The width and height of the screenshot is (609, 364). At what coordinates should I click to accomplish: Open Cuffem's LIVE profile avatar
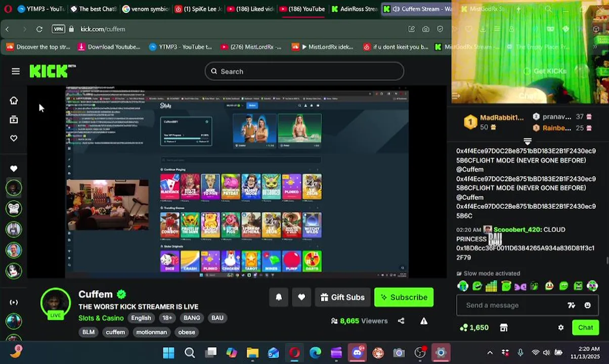pos(56,303)
